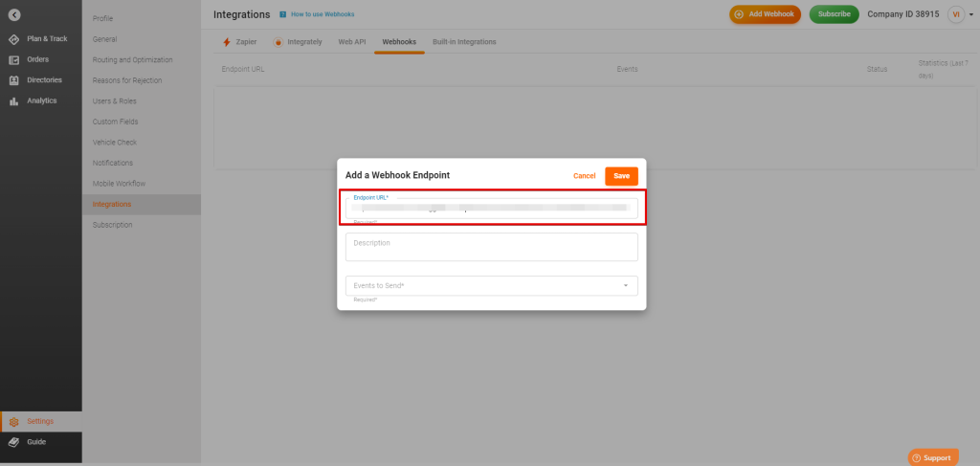980x466 pixels.
Task: Cancel the Add Webhook Endpoint dialog
Action: click(584, 176)
